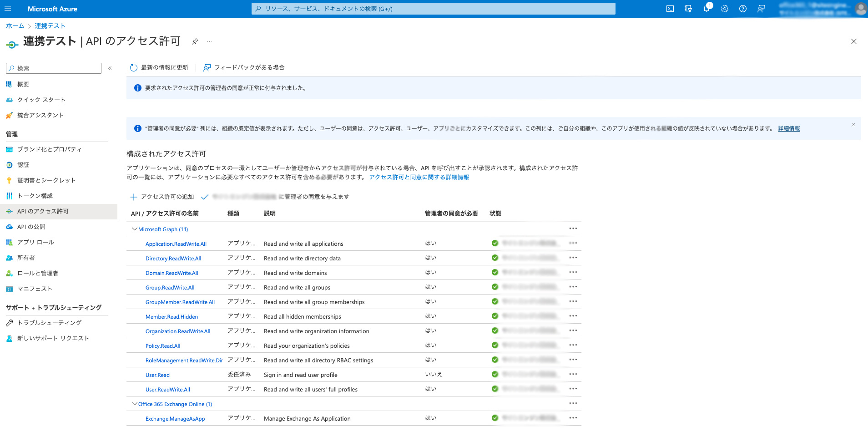Viewport: 868px width, 437px height.
Task: Select API のアクセス許可 in the sidebar
Action: pyautogui.click(x=59, y=211)
